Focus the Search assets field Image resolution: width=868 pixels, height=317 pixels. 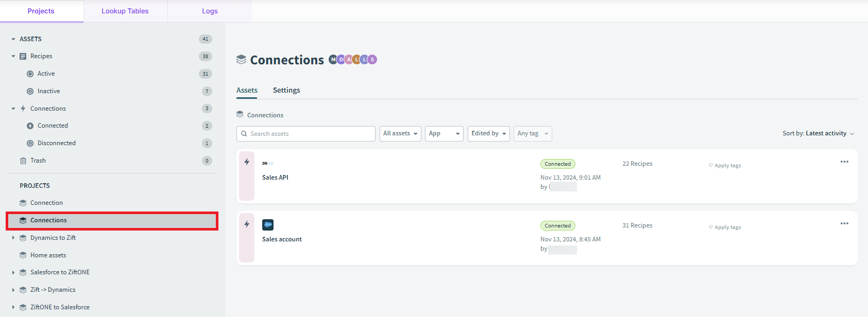306,134
